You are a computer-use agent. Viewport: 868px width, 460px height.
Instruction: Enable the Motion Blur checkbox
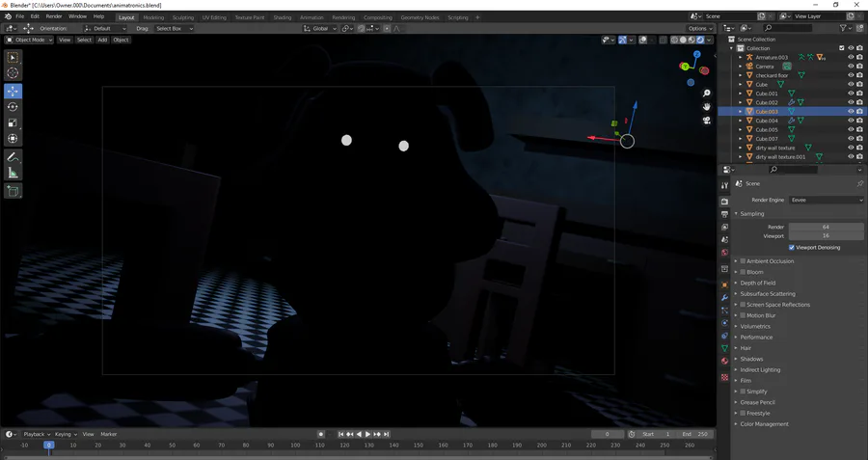pyautogui.click(x=743, y=315)
